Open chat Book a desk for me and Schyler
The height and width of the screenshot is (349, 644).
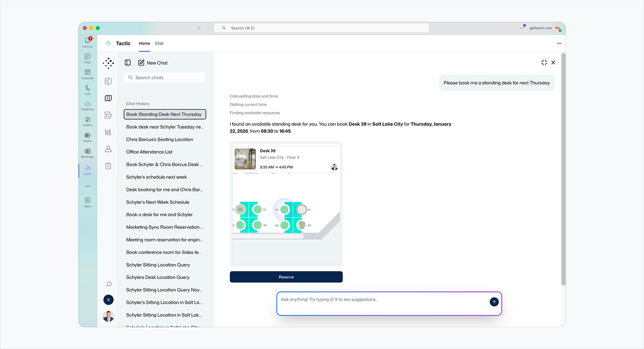(x=165, y=215)
